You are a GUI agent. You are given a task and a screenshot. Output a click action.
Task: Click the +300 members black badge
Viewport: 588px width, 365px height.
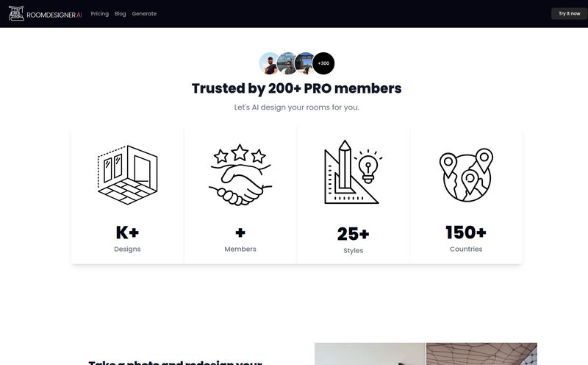[323, 63]
